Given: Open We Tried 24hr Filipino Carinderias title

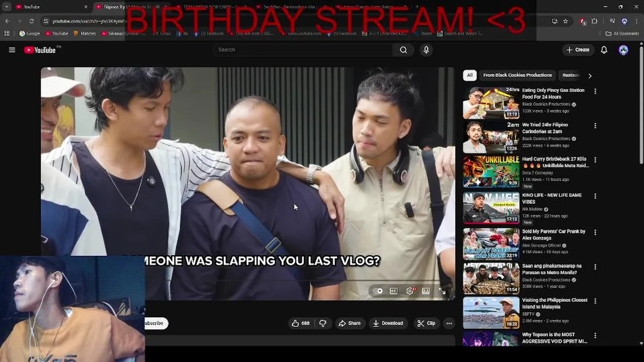Looking at the screenshot, I should tap(545, 128).
